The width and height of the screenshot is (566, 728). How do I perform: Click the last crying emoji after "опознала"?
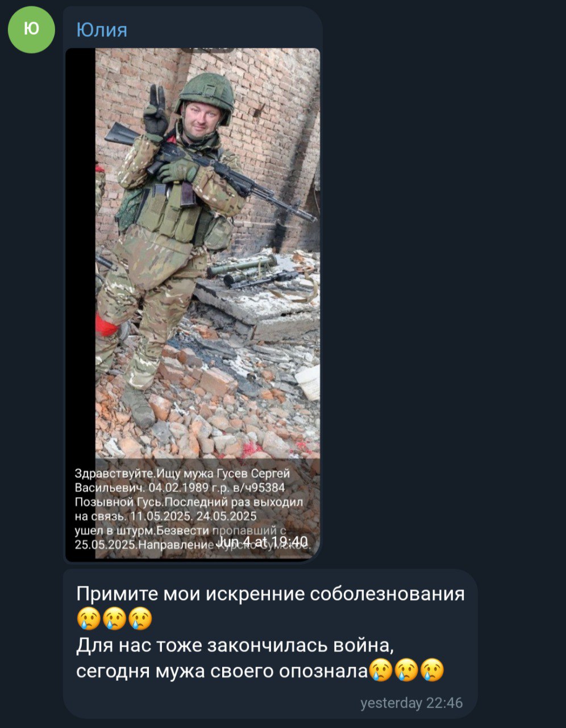pyautogui.click(x=432, y=671)
